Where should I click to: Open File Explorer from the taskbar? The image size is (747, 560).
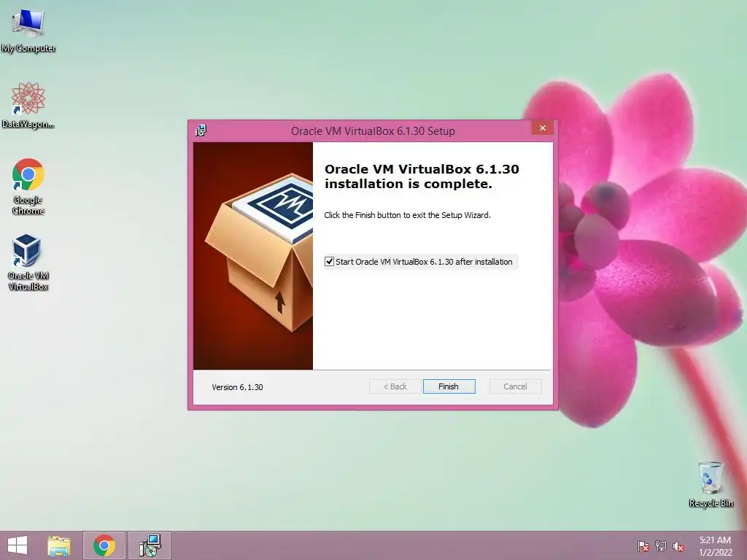58,545
